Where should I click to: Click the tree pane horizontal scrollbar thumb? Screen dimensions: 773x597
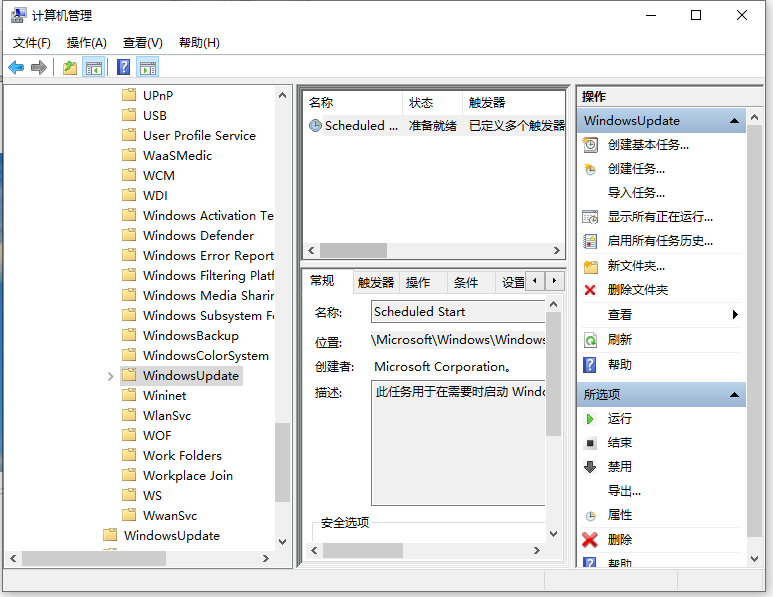(94, 559)
